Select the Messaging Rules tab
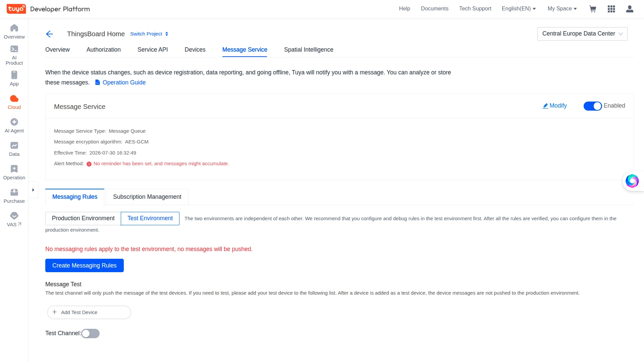This screenshot has width=644, height=362. pyautogui.click(x=75, y=197)
